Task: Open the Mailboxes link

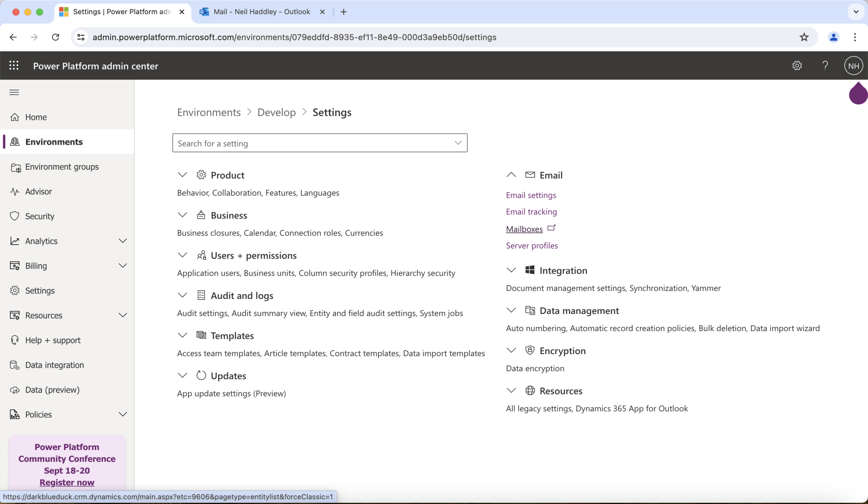Action: [x=525, y=229]
